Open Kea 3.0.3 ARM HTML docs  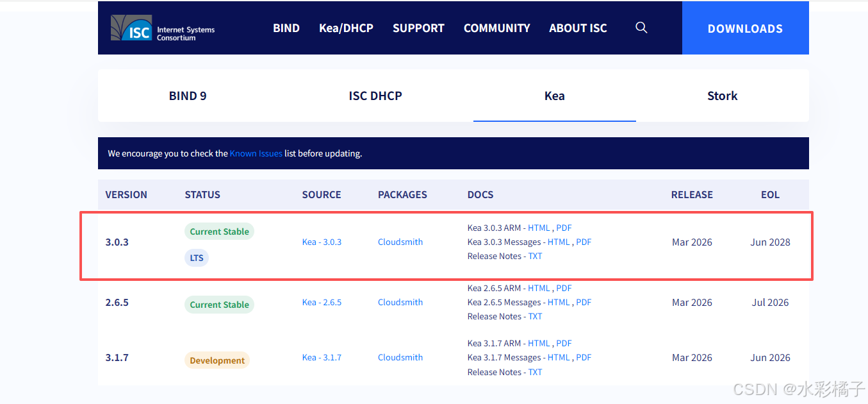coord(539,228)
